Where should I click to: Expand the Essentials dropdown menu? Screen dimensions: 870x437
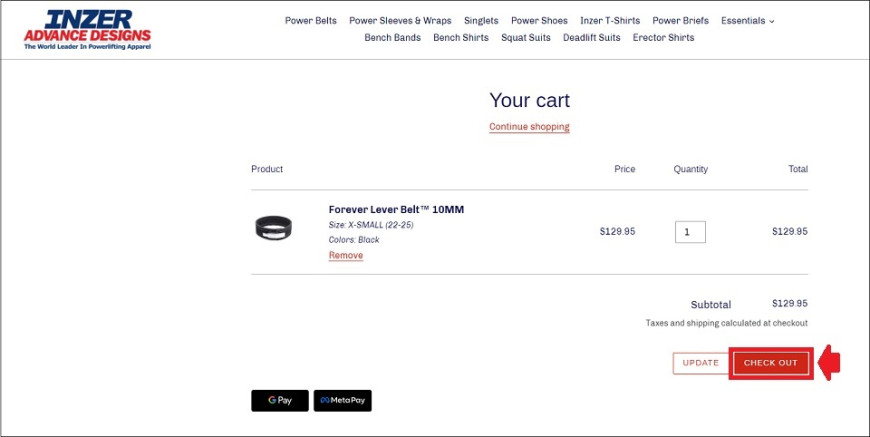(x=747, y=21)
